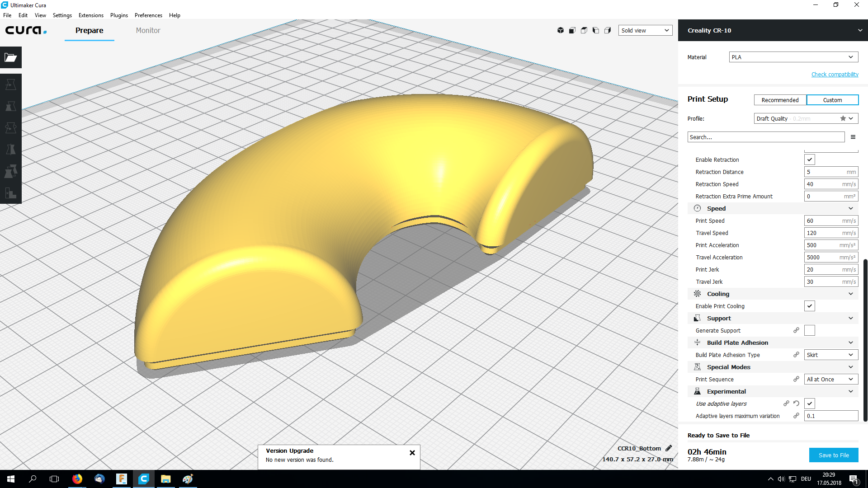Click the Print Speed value field

coord(831,221)
